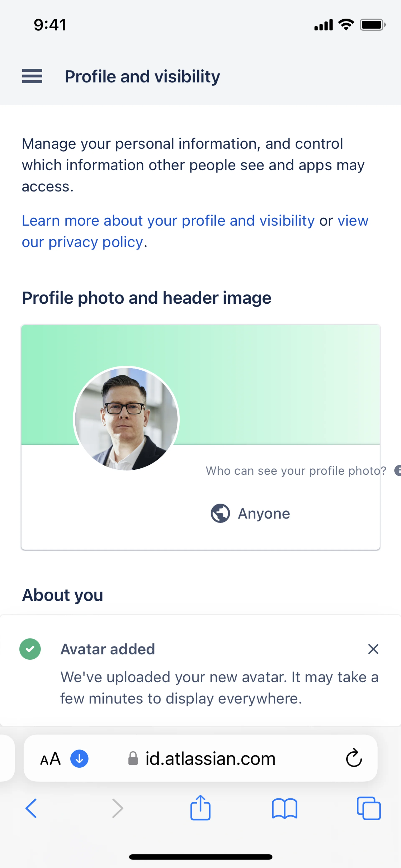Open the hamburger navigation menu
Viewport: 401px width, 868px height.
point(32,76)
